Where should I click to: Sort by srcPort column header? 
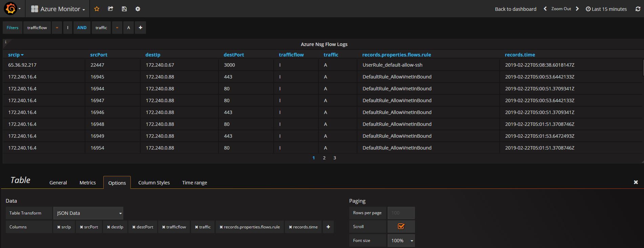point(99,55)
